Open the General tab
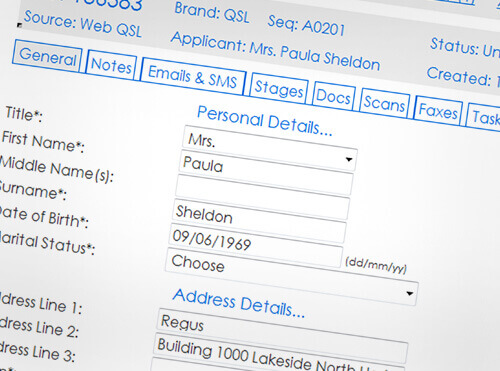500x371 pixels. (47, 56)
